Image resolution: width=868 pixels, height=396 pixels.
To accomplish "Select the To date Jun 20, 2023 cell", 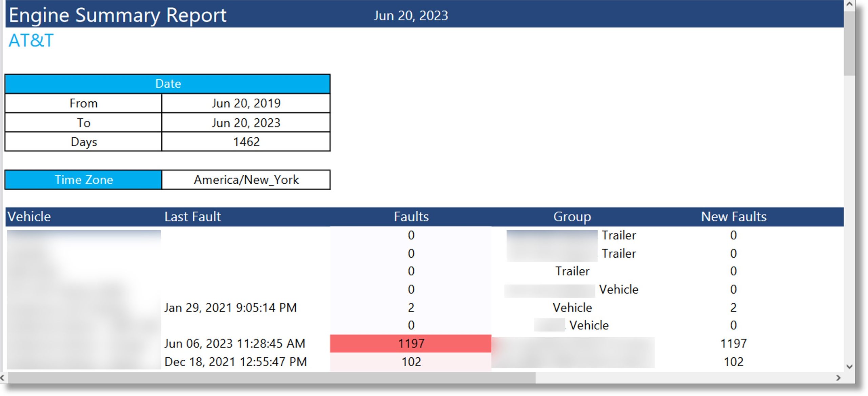I will pos(246,122).
